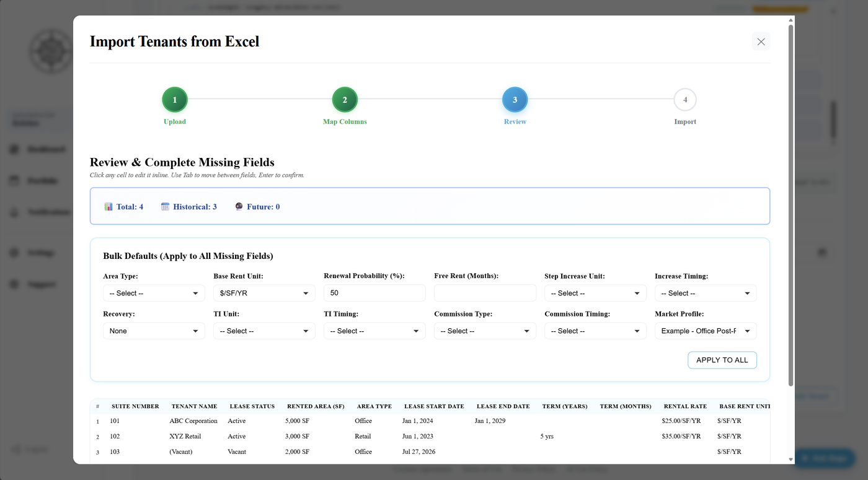Viewport: 868px width, 480px height.
Task: Click the step 4 Import circle
Action: point(685,100)
